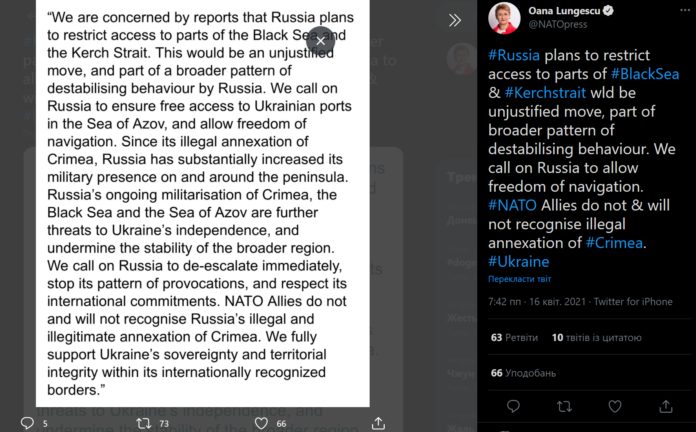The height and width of the screenshot is (432, 696).
Task: Like the tweet in the side panel
Action: tap(614, 406)
